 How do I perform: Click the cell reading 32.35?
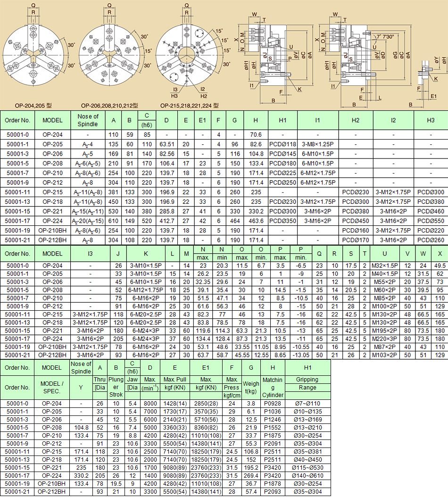(x=203, y=282)
